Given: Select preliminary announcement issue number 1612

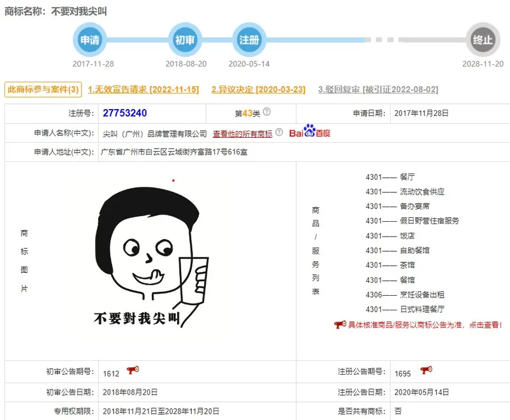Looking at the screenshot, I should click(111, 374).
